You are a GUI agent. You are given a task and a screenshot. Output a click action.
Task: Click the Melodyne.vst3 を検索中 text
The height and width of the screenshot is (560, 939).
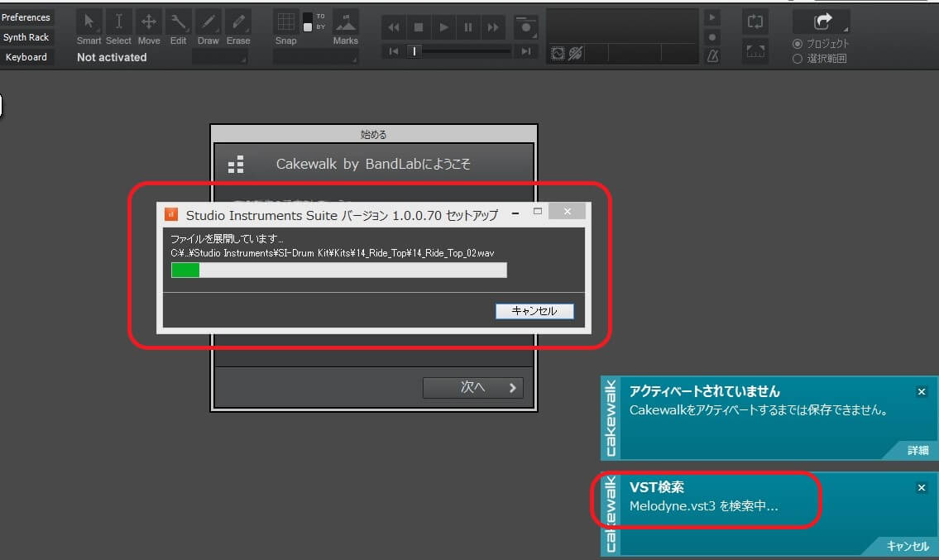click(704, 506)
